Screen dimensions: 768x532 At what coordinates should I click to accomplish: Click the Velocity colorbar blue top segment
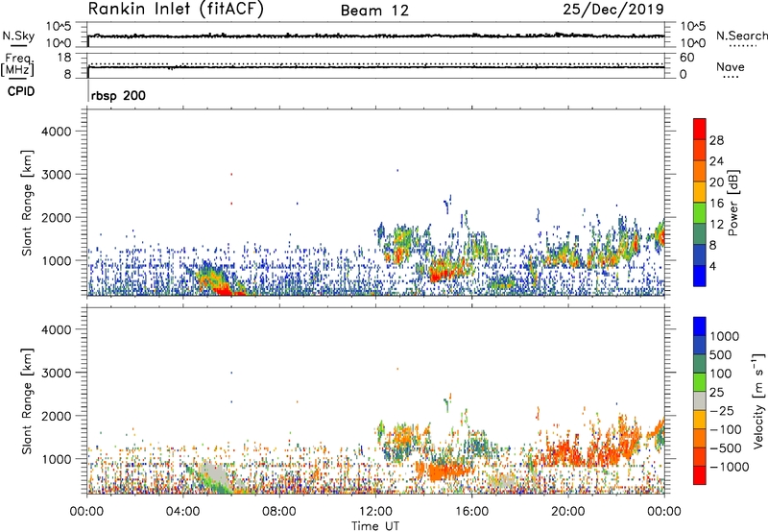(x=700, y=326)
